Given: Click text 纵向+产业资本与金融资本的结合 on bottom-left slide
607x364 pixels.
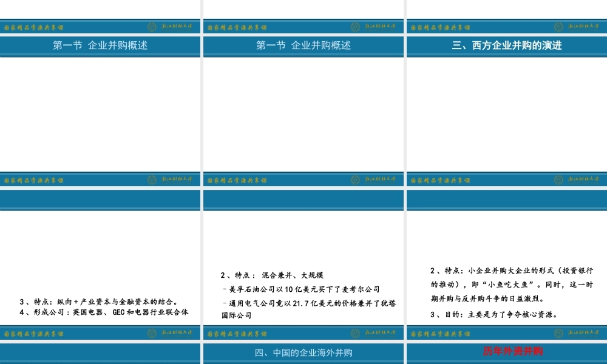Looking at the screenshot, I should (x=100, y=300).
